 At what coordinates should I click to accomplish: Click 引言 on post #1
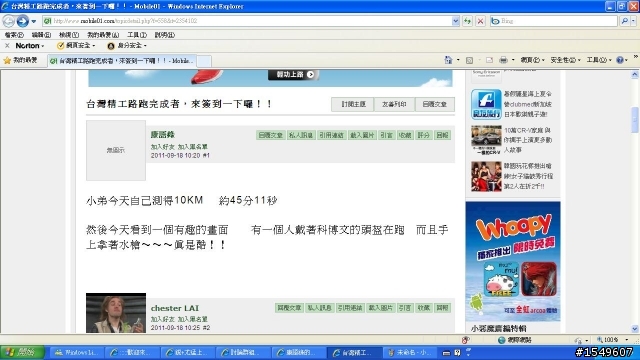[387, 135]
